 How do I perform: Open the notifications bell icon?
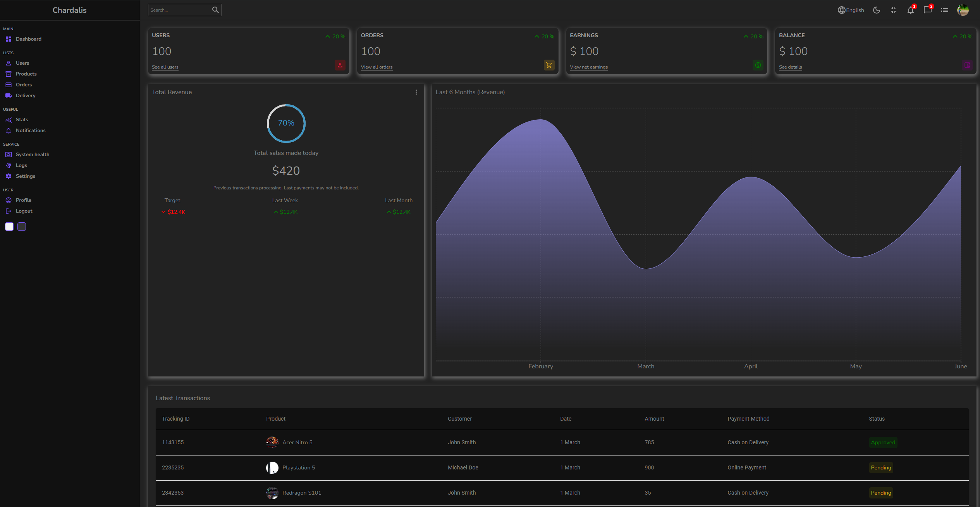pyautogui.click(x=910, y=10)
